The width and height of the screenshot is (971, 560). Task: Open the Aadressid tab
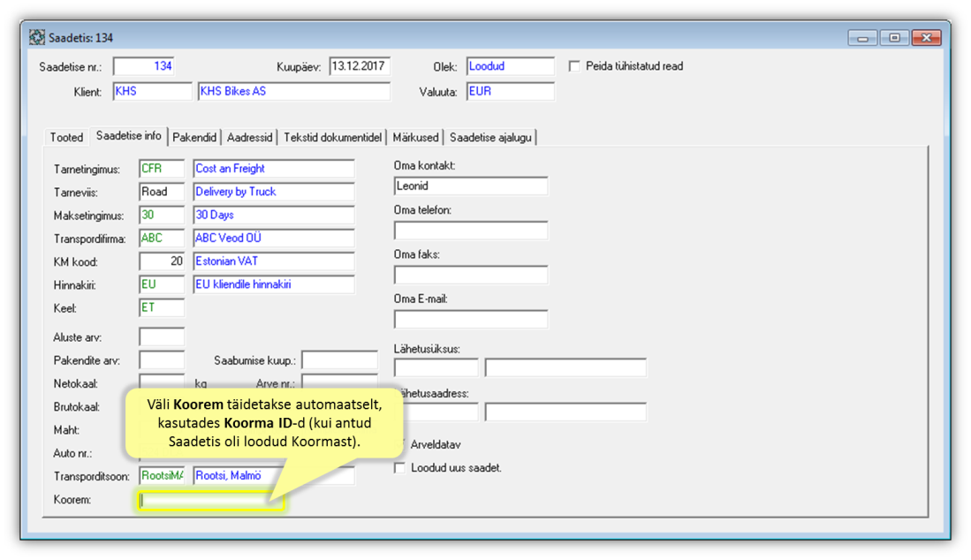pyautogui.click(x=249, y=138)
